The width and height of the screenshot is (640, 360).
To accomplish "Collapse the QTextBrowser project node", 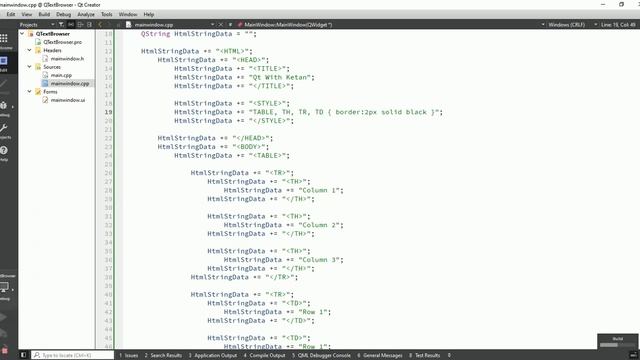I will click(22, 33).
